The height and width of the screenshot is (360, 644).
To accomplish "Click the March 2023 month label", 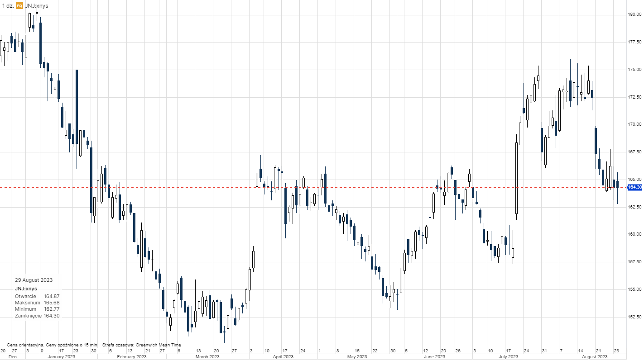I will (x=207, y=357).
